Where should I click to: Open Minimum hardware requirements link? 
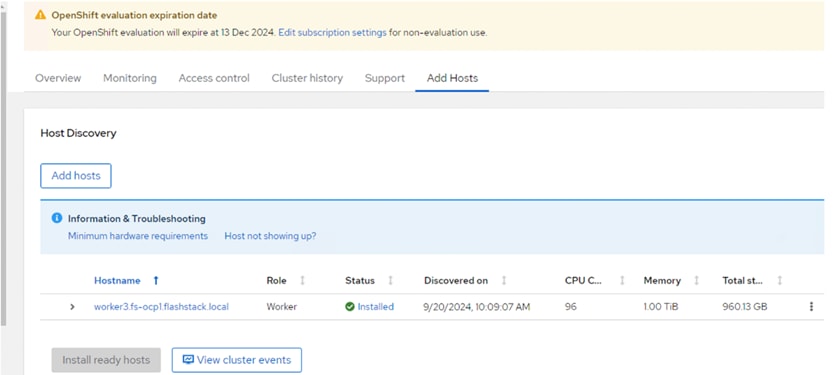pyautogui.click(x=138, y=236)
